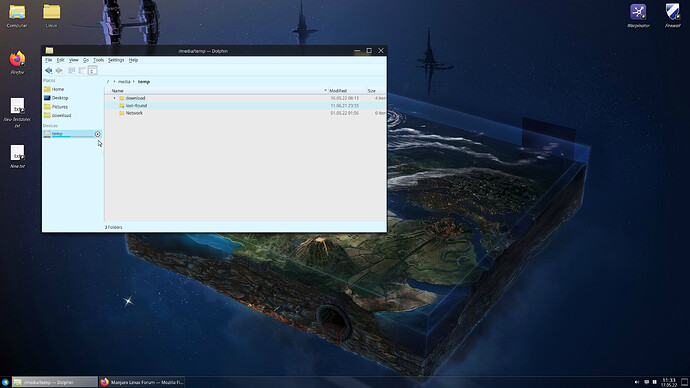
Task: Switch to Firefox Manjaro Linux Forum task
Action: pos(142,382)
